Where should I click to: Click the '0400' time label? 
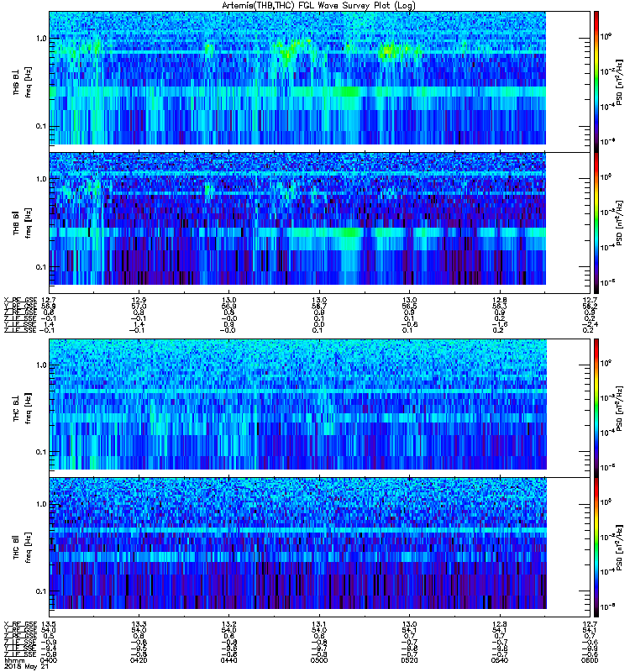coord(48,660)
